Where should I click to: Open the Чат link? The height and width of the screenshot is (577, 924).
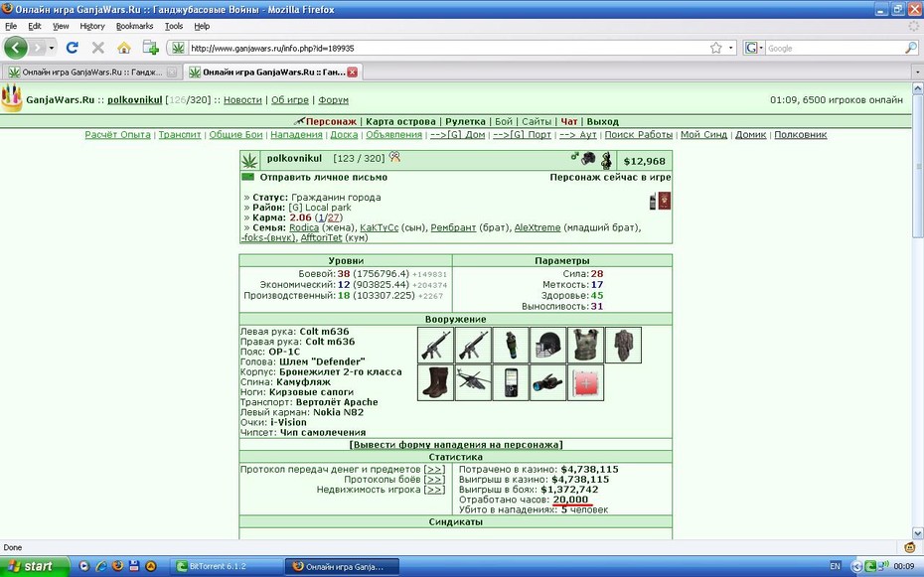pyautogui.click(x=568, y=121)
